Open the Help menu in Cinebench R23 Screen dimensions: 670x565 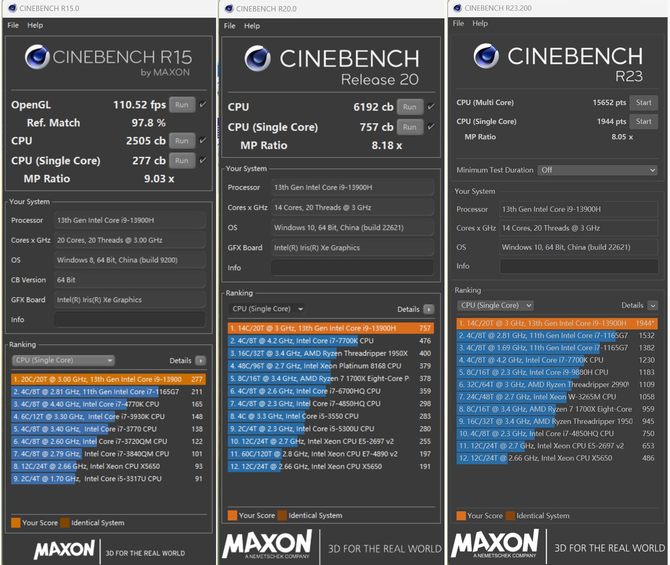[480, 23]
